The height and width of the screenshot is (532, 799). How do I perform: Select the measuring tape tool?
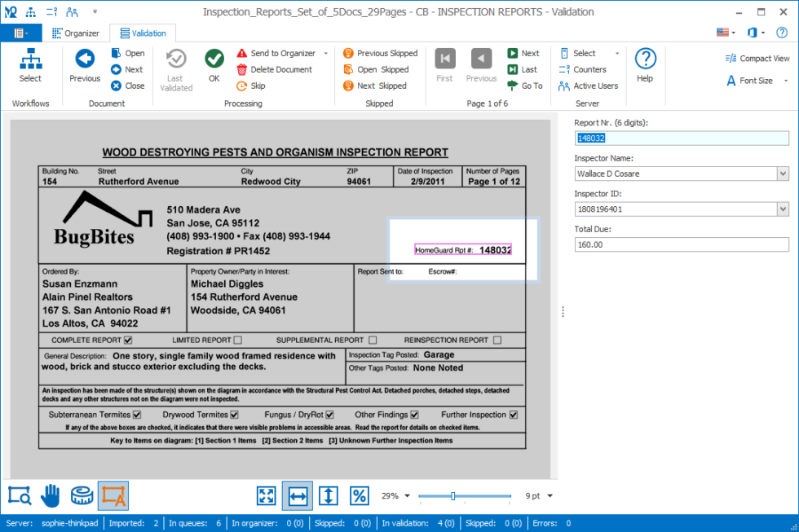point(82,495)
